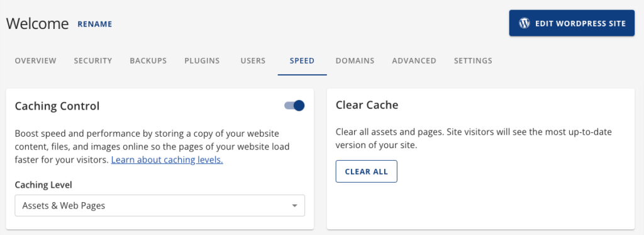This screenshot has width=644, height=235.
Task: Open the Caching Level dropdown
Action: tap(160, 205)
